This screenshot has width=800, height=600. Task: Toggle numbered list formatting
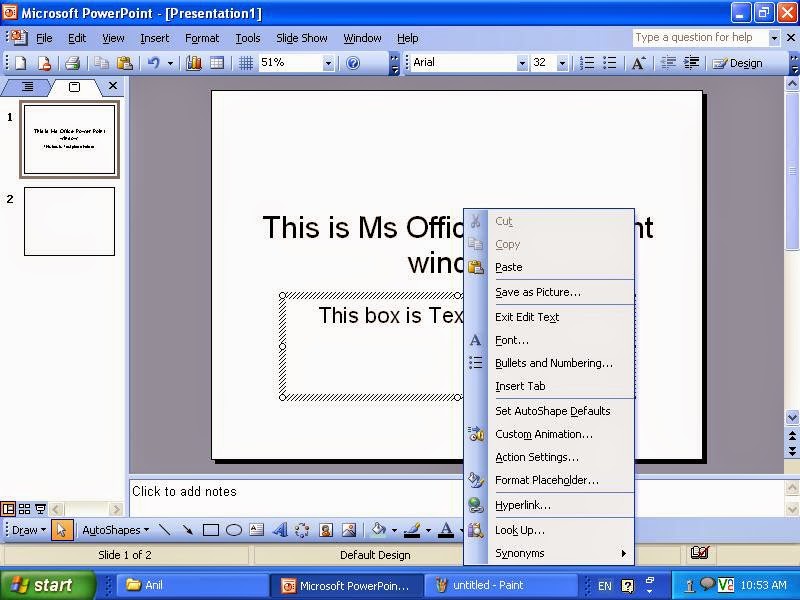coord(587,63)
